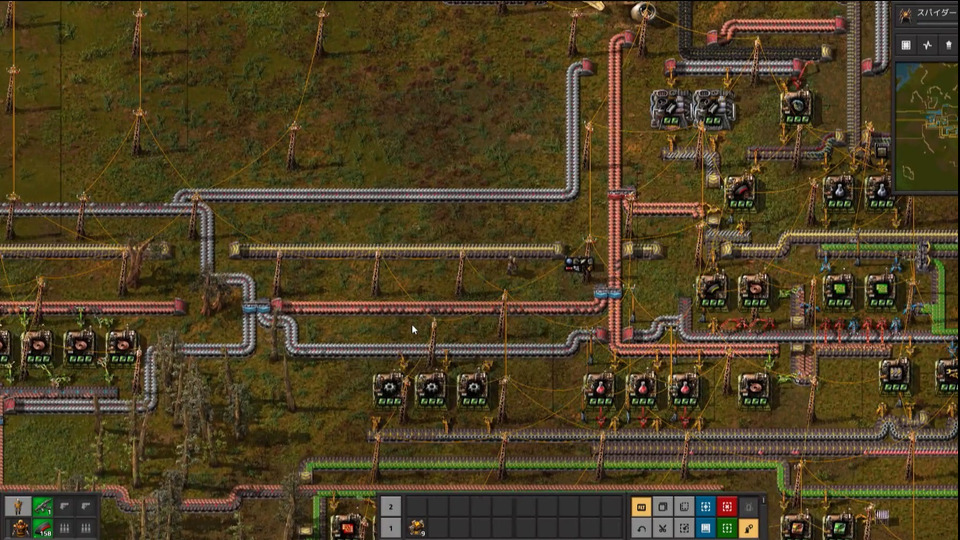
Task: Click the empty ammo slot beside 158 rounds
Action: coord(64,528)
